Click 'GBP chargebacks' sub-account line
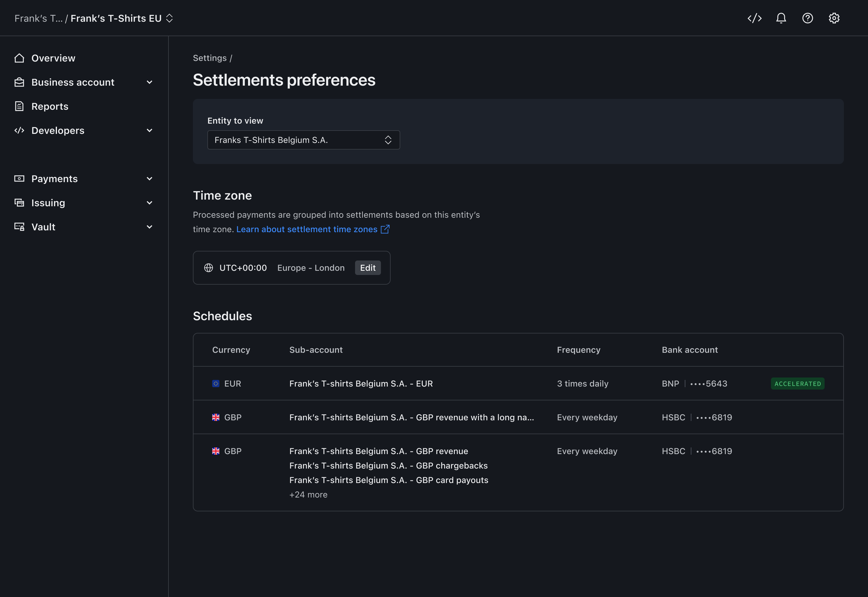 click(388, 465)
